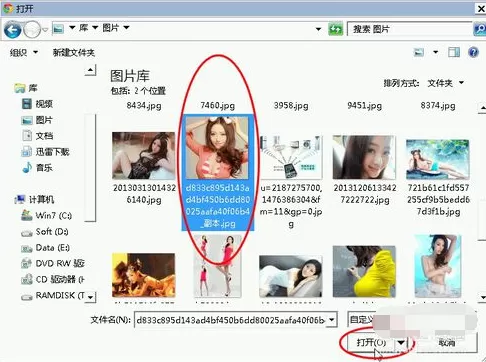Image resolution: width=486 pixels, height=362 pixels.
Task: Select thumbnail 20130313014326140.jpg
Action: (144, 156)
